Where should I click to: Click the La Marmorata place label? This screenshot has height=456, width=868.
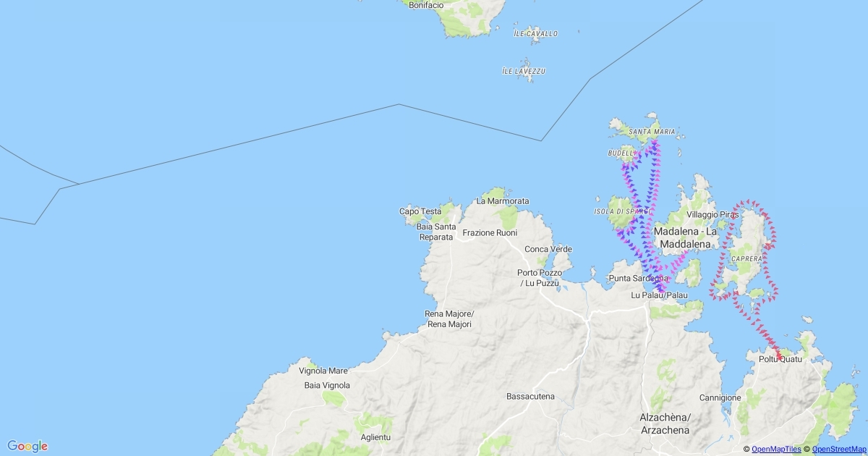503,200
